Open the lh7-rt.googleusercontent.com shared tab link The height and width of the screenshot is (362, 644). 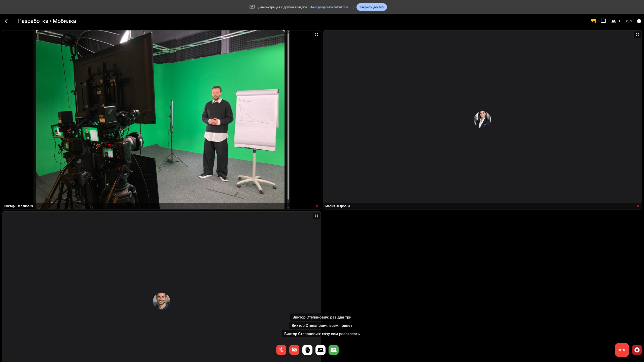point(329,7)
